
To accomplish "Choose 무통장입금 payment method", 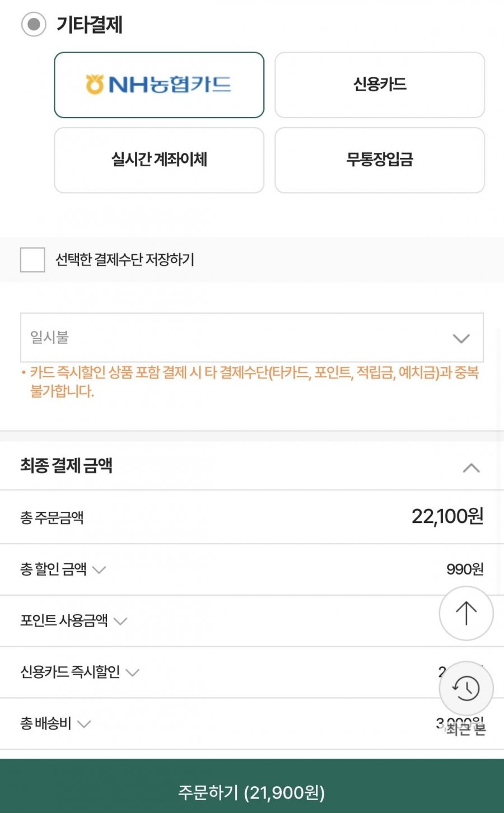I will point(380,160).
